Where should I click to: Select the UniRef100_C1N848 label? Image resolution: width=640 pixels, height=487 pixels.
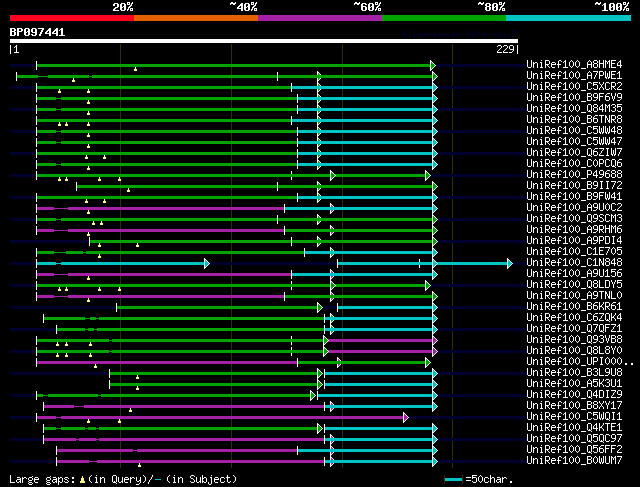coord(574,263)
